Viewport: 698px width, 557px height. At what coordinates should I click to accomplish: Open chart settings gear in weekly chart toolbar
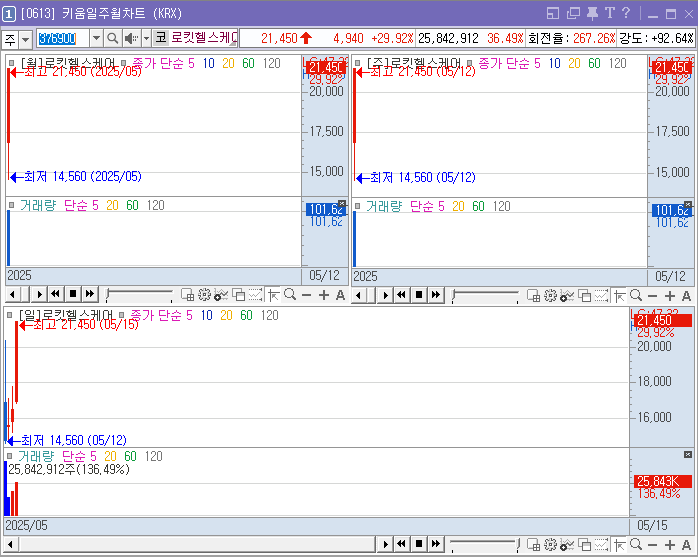click(x=550, y=296)
